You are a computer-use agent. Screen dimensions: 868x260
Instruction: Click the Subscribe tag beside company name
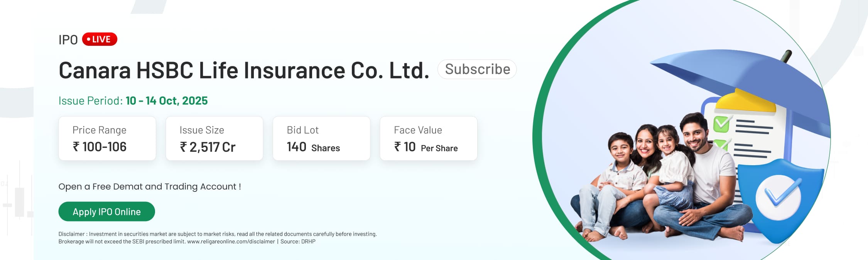point(477,69)
